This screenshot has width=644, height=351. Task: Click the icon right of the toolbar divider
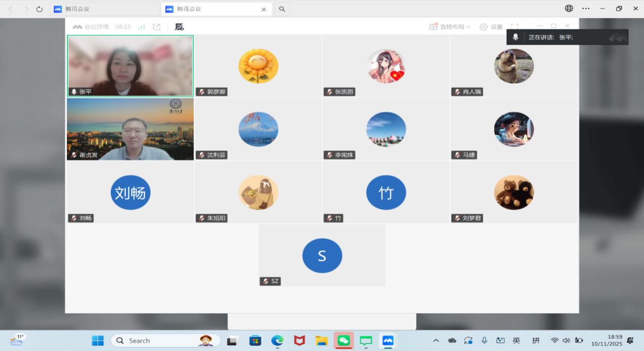[x=179, y=27]
